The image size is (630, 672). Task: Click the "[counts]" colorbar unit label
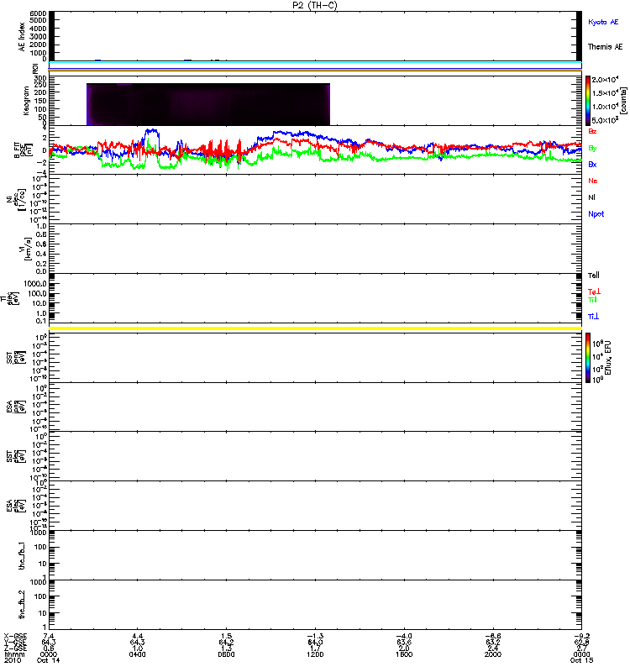[x=623, y=101]
